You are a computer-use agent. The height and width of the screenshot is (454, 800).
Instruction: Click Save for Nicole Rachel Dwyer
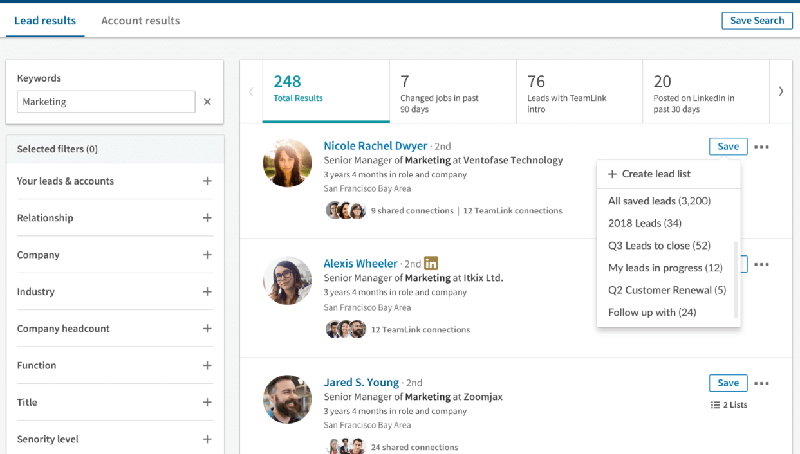728,146
